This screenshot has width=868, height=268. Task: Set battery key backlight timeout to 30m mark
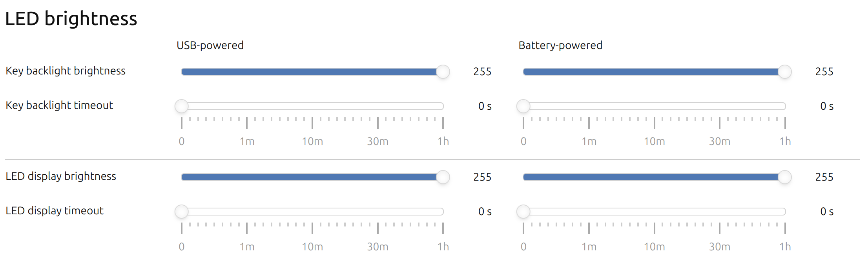point(720,106)
